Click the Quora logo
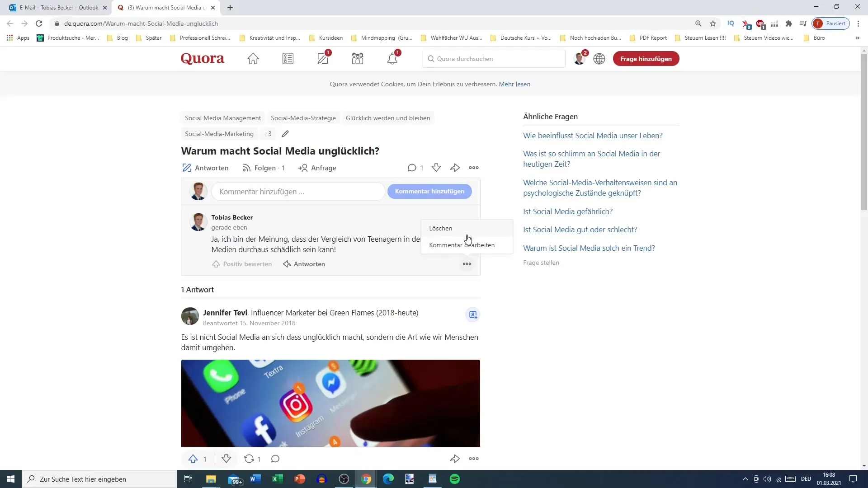868x488 pixels. click(x=203, y=59)
